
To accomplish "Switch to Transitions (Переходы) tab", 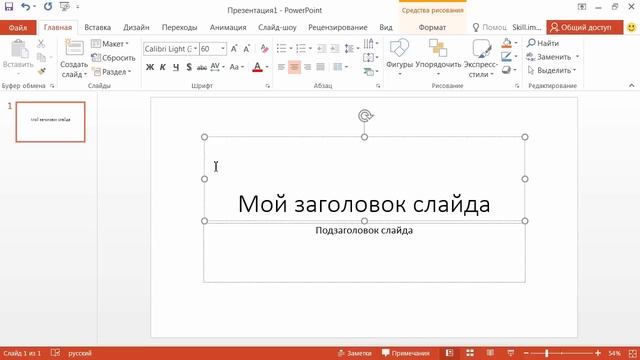I will click(179, 27).
